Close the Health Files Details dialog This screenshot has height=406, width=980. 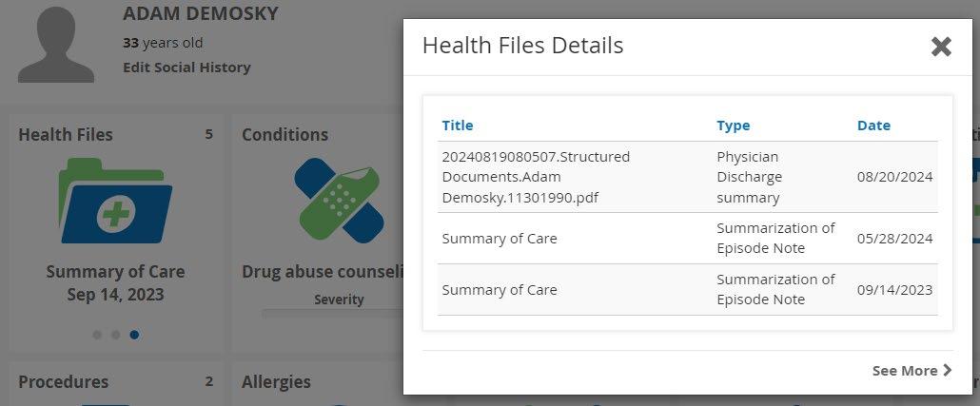[941, 47]
